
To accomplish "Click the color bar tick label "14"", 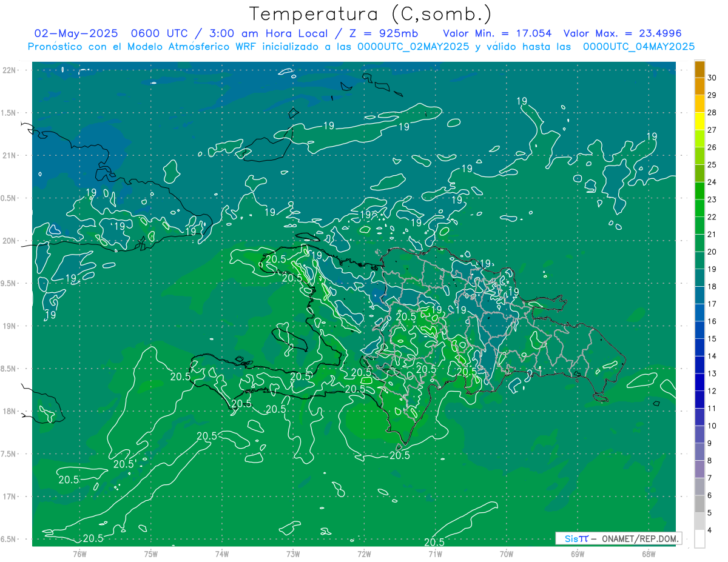I will tap(712, 356).
